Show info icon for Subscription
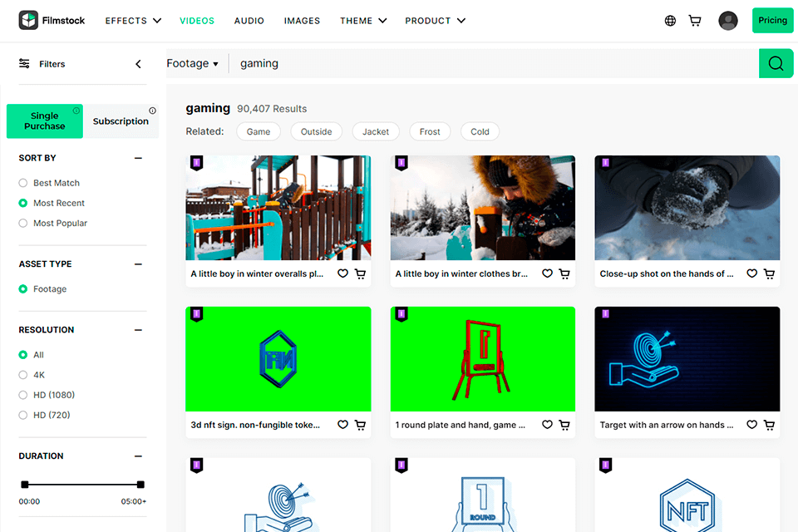798x532 pixels. [152, 111]
